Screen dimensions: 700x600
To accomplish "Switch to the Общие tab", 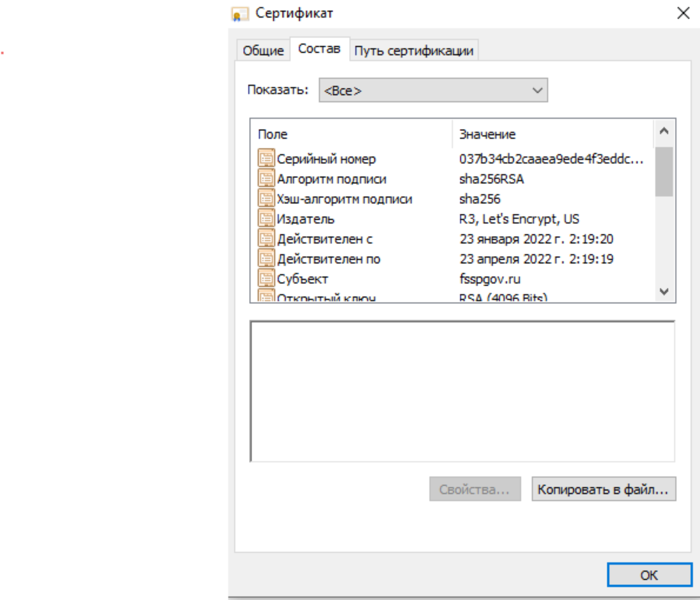I will 263,50.
